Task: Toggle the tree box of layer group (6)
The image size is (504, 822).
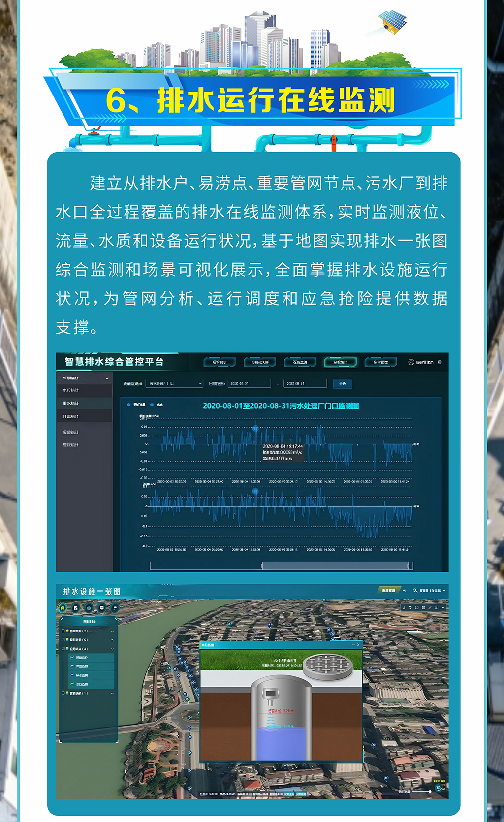Action: (63, 640)
